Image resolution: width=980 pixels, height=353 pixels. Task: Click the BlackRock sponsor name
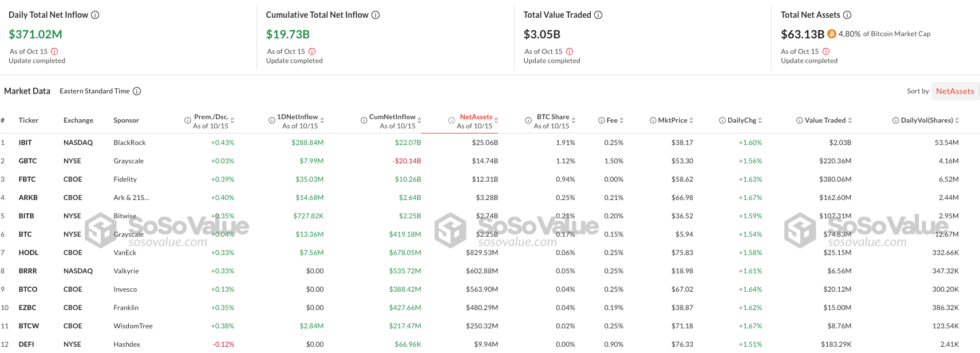[129, 143]
